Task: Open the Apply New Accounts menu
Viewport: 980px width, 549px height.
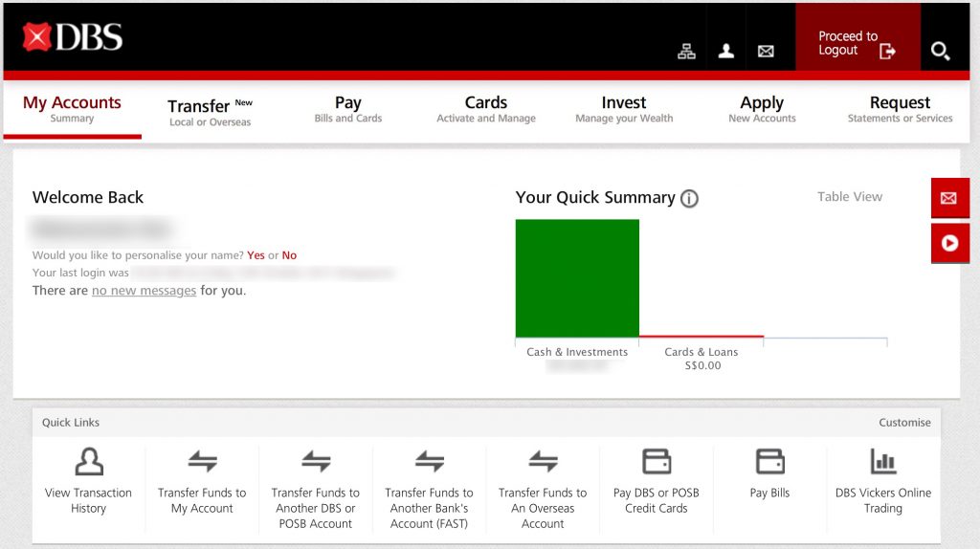Action: pos(762,109)
